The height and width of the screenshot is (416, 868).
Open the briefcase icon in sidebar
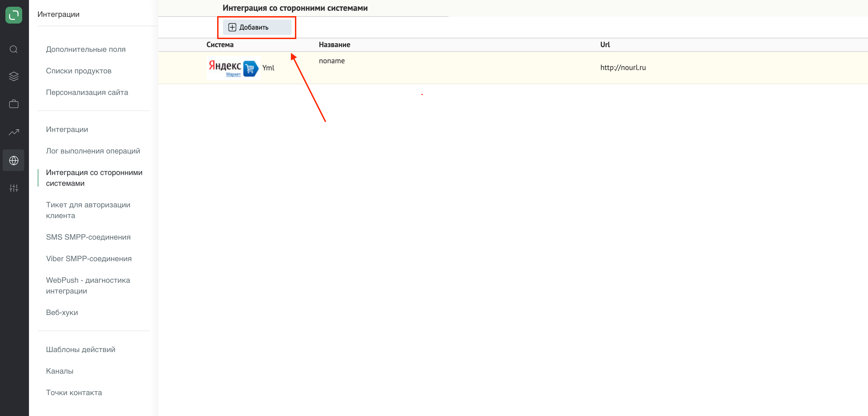coord(13,104)
